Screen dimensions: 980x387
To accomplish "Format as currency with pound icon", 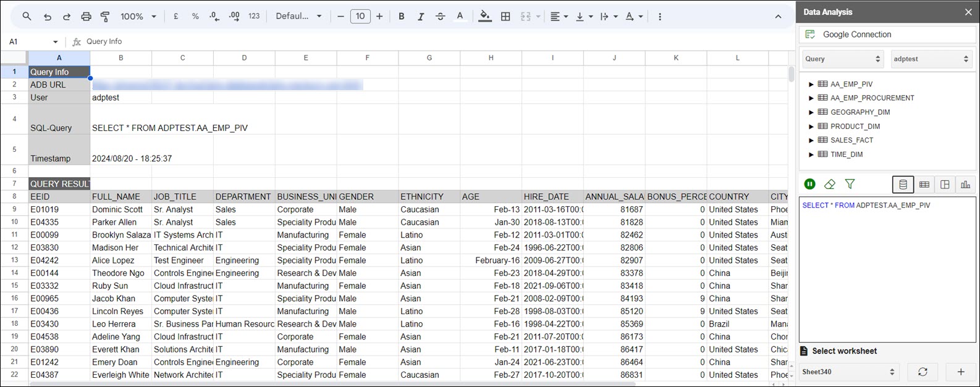I will tap(176, 17).
